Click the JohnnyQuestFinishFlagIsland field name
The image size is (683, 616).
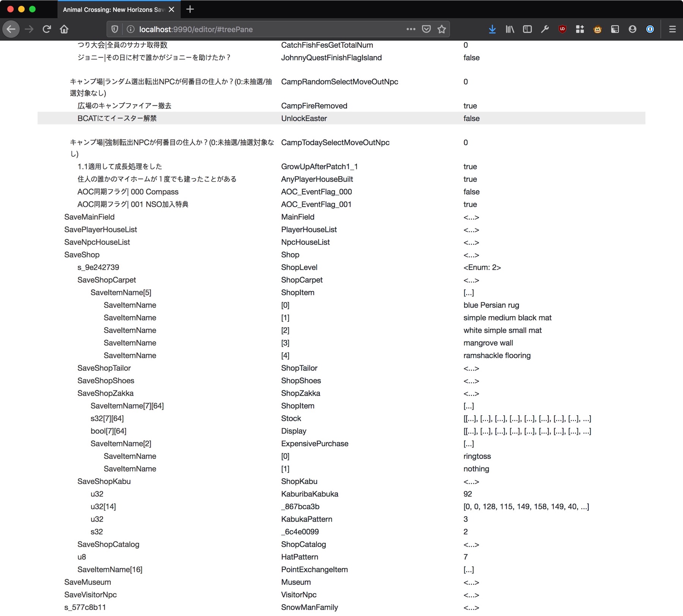click(331, 58)
